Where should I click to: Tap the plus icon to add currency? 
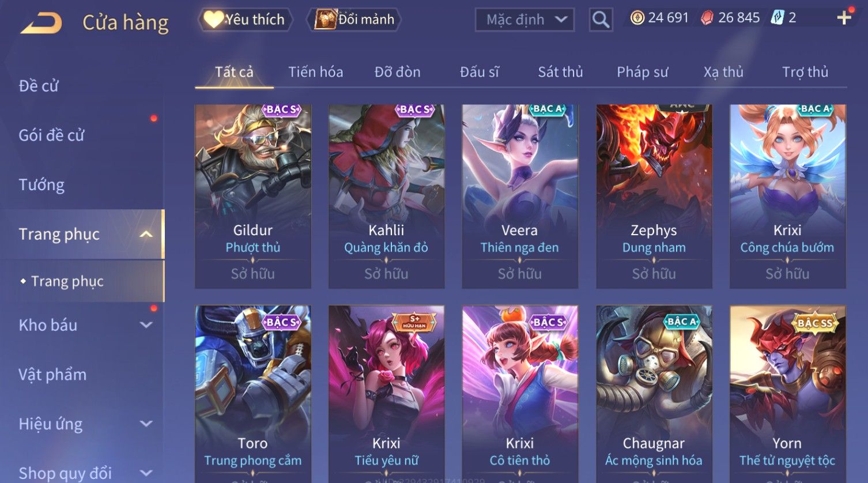pyautogui.click(x=844, y=18)
